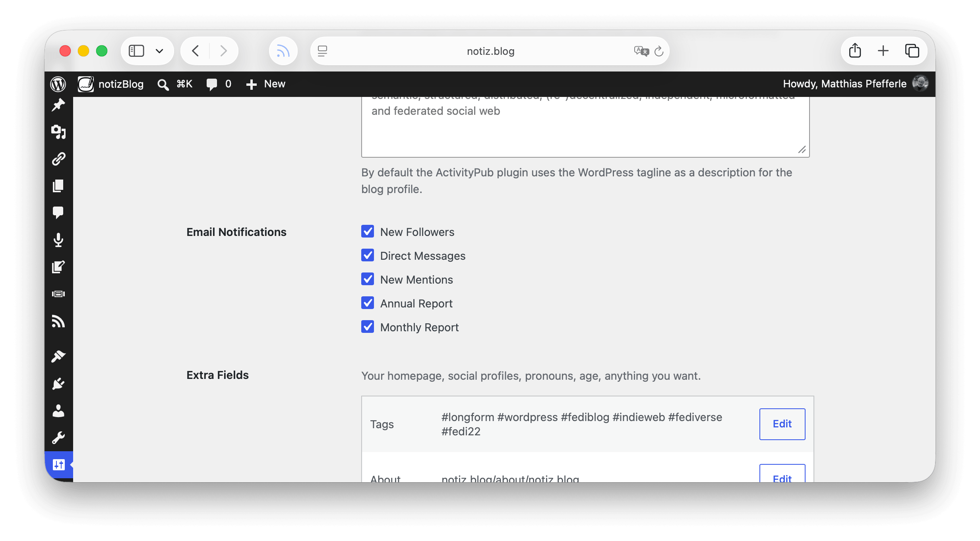Open the page reader menu icon in address bar
This screenshot has width=980, height=541.
(322, 51)
